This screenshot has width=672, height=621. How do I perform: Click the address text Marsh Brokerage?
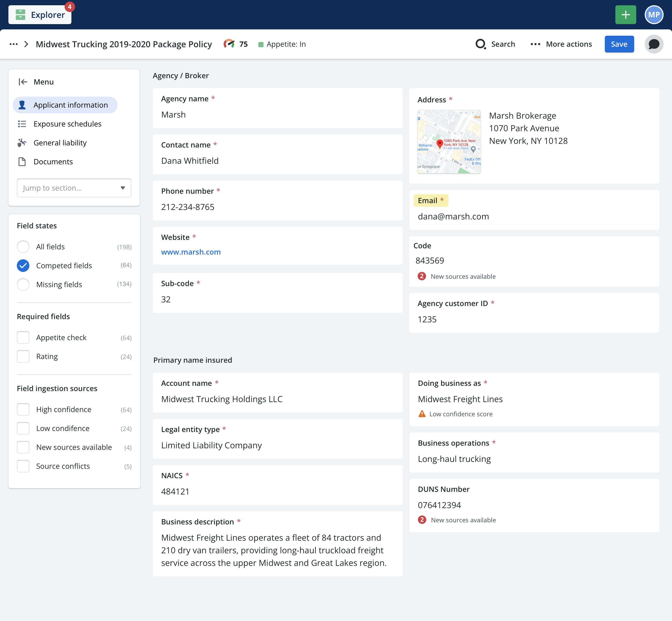point(522,115)
